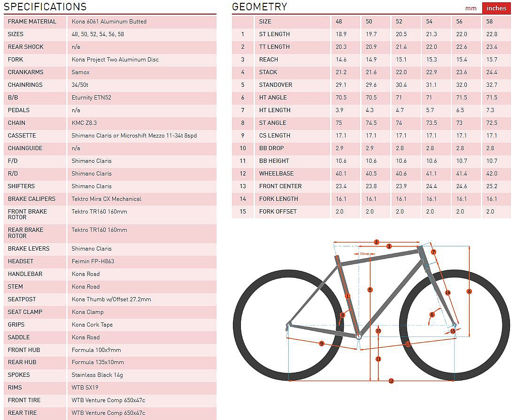
Task: Click marker 14 on the fork
Action: pyautogui.click(x=448, y=293)
